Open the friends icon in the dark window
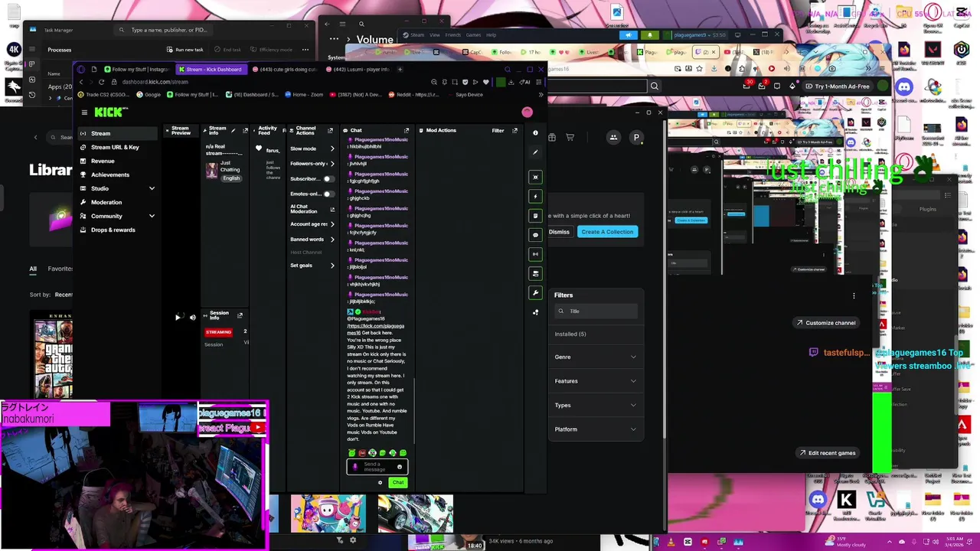 tap(613, 138)
